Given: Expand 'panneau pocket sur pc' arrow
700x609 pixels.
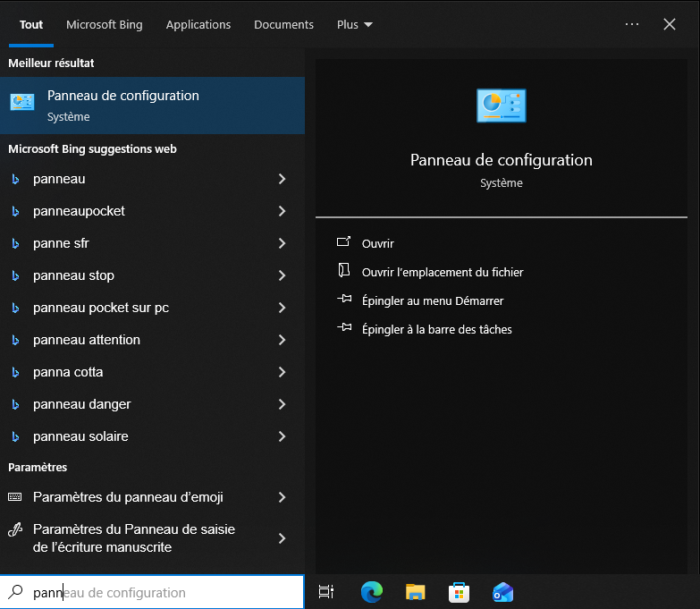Looking at the screenshot, I should point(282,308).
